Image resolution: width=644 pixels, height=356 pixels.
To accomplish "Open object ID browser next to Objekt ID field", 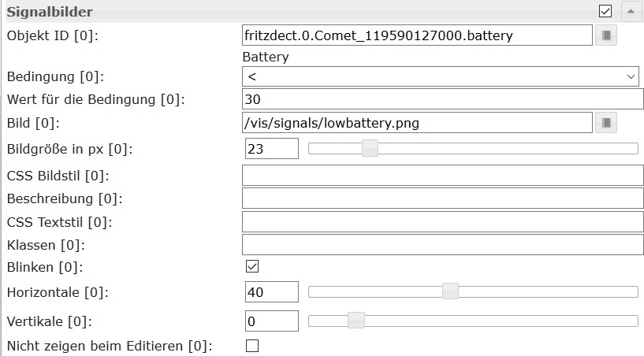I will tap(605, 35).
